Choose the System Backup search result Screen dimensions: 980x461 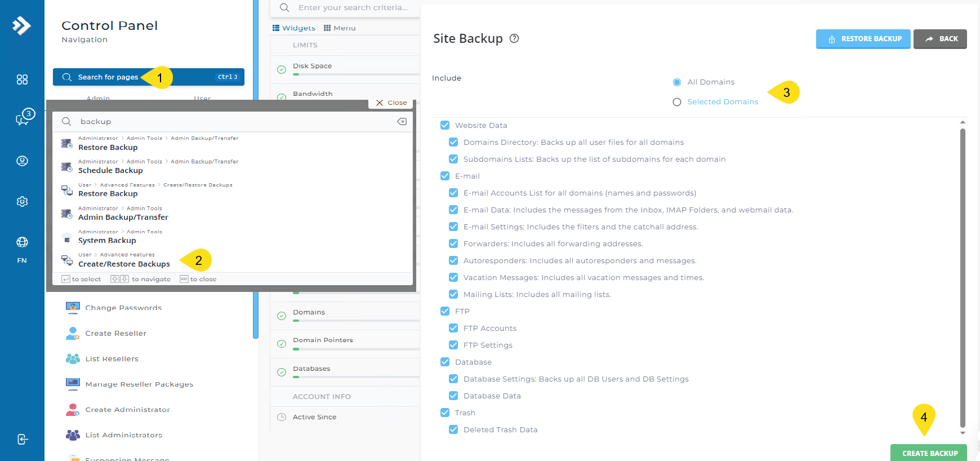click(233, 236)
